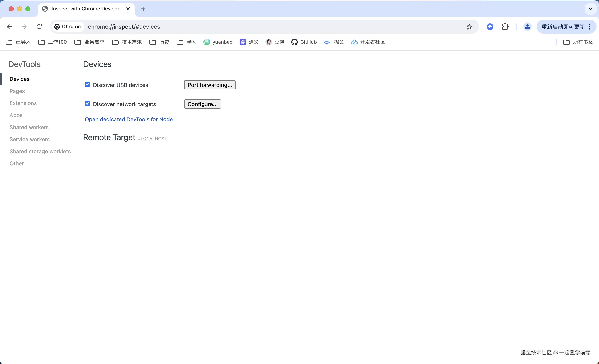
Task: Open the yuanbao bookmark
Action: pyautogui.click(x=218, y=42)
